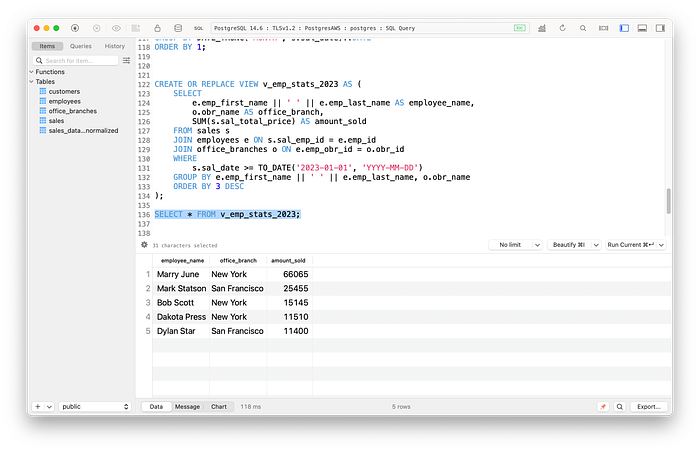This screenshot has height=452, width=700.
Task: Select the Mark Statson cell
Action: click(x=181, y=289)
